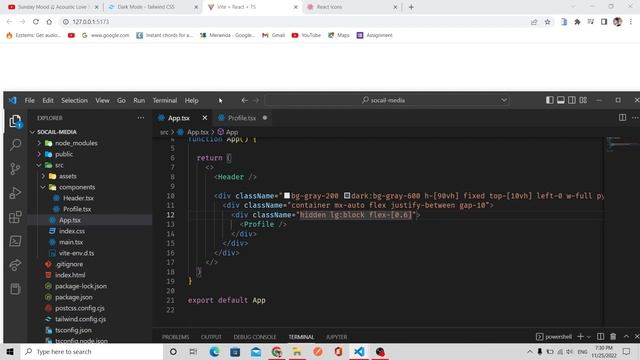The height and width of the screenshot is (360, 640).
Task: Click the bottom page-shaped icon in activity bar
Action: [x=16, y=289]
